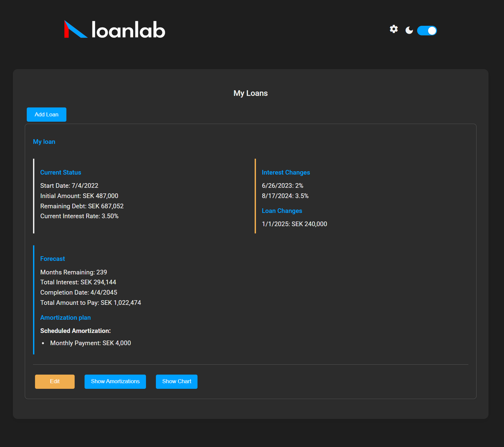Viewport: 504px width, 447px height.
Task: Select the 1/1/2025 loan change entry
Action: 294,224
